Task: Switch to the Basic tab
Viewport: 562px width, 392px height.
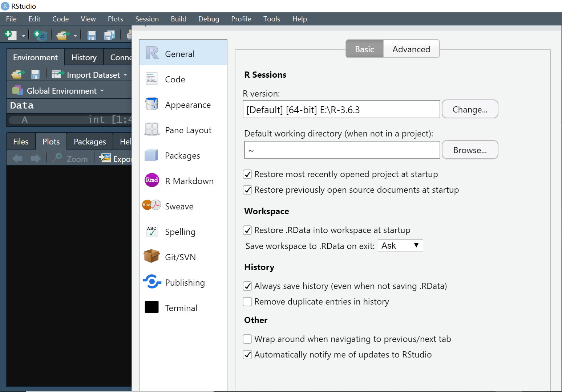Action: (364, 49)
